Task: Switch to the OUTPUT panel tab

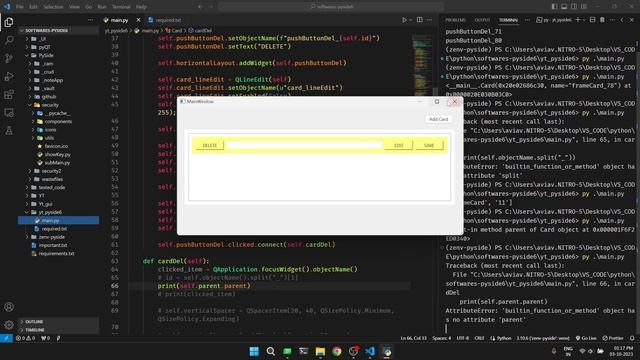Action: pos(482,20)
